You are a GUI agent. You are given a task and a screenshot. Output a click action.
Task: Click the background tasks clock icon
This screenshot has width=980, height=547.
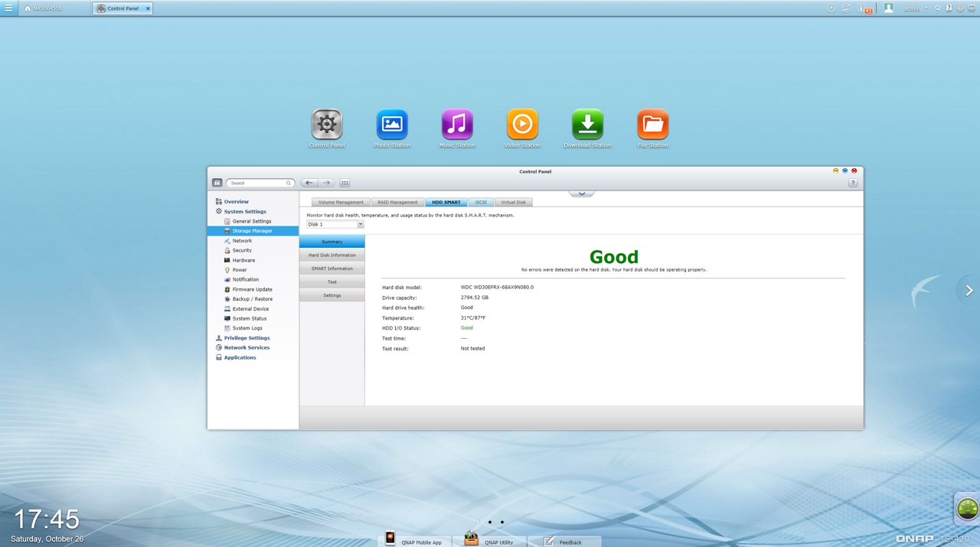pos(831,8)
